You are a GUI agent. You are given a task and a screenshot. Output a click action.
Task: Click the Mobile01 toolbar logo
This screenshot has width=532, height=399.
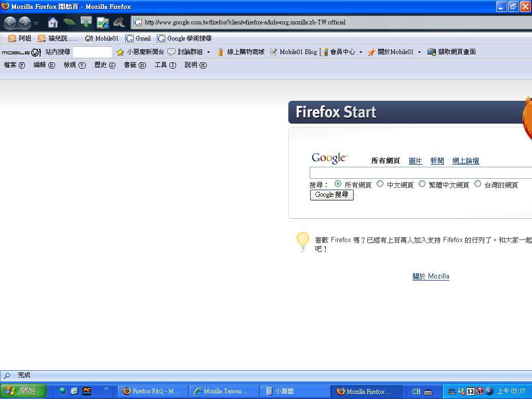coord(21,52)
